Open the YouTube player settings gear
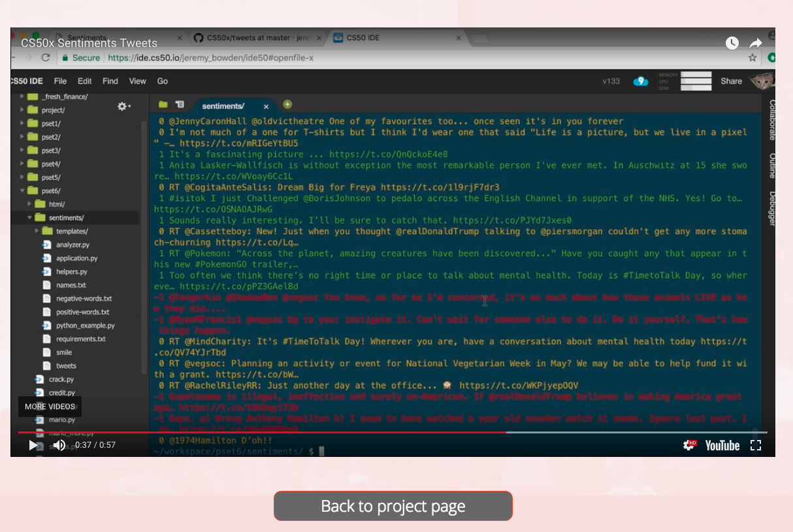793x532 pixels. click(688, 445)
